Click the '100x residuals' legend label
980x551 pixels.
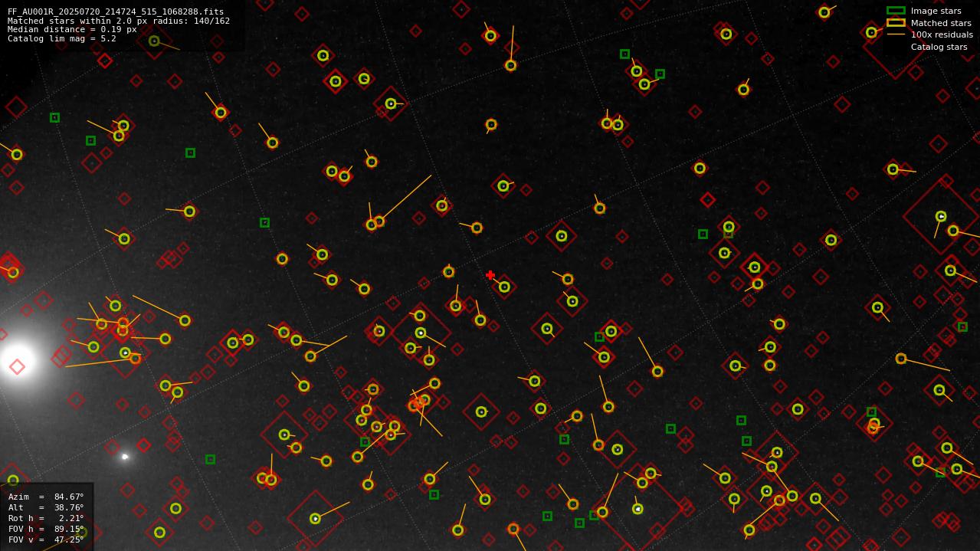[x=942, y=34]
